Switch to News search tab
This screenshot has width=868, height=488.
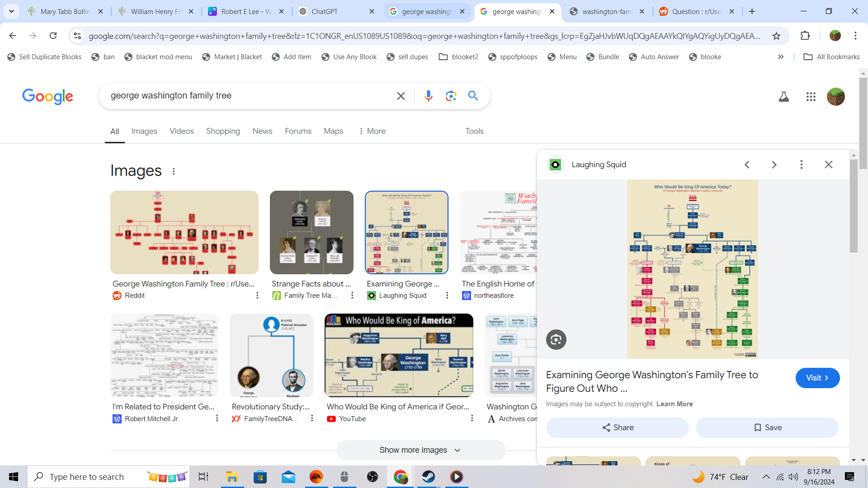(x=262, y=131)
